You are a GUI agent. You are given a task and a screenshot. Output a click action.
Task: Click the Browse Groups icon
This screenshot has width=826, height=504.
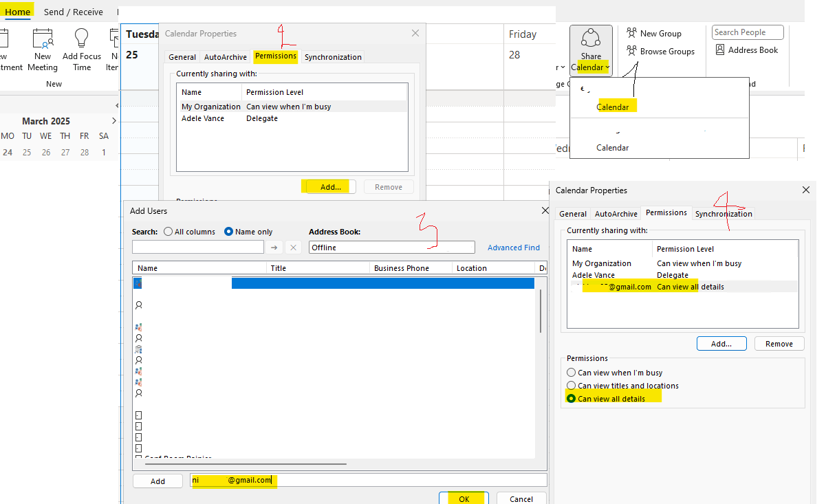coord(660,51)
